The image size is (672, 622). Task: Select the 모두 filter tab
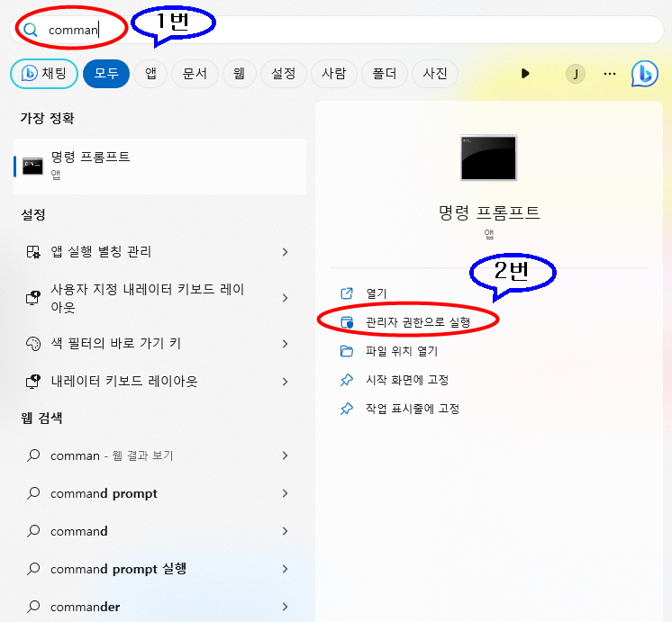coord(106,74)
